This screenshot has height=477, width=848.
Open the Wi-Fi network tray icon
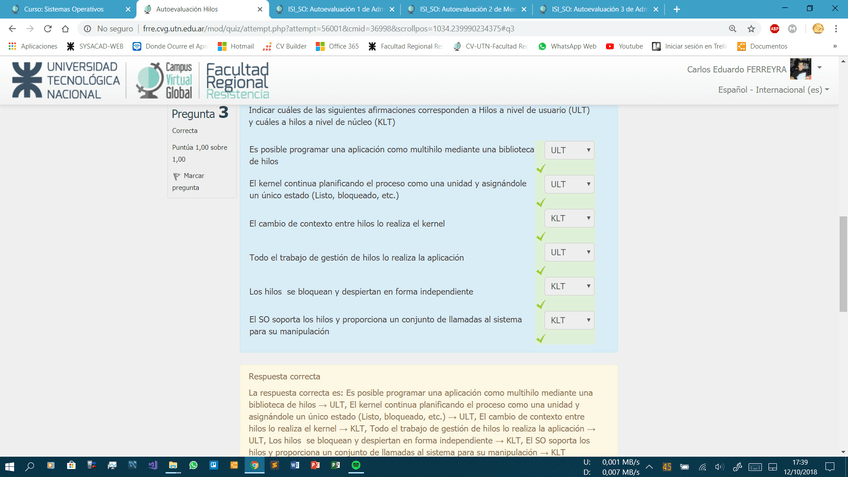click(702, 467)
